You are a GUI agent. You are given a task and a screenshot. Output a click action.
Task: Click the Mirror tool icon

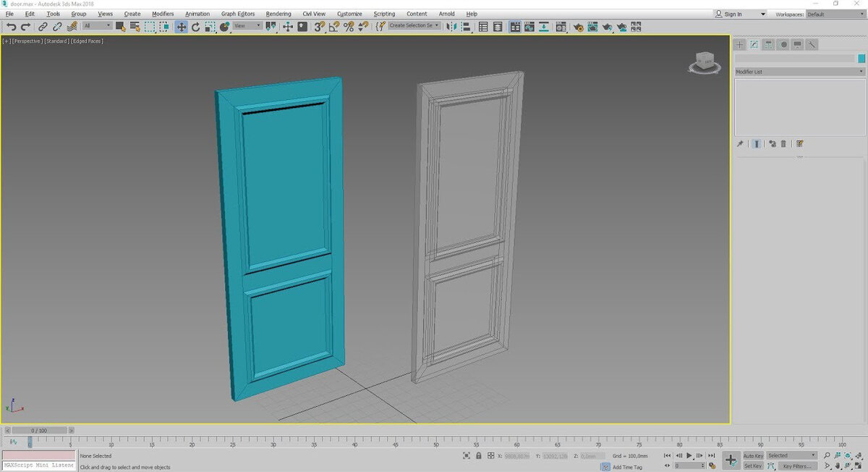click(x=452, y=26)
